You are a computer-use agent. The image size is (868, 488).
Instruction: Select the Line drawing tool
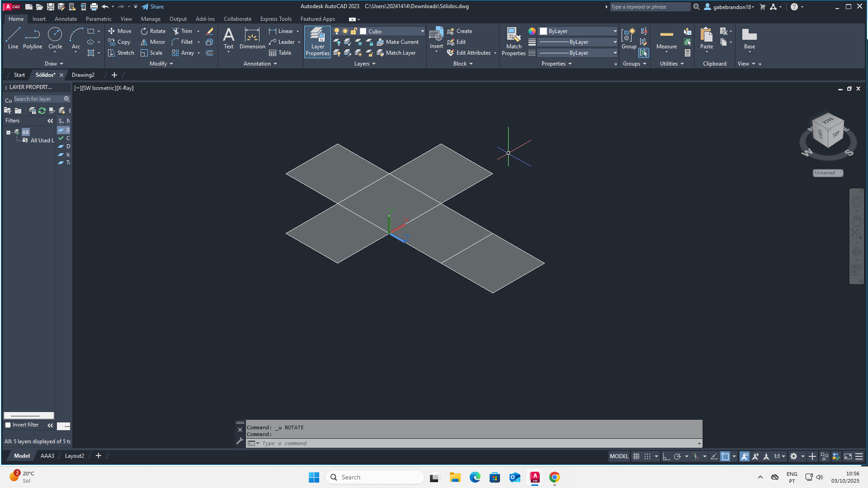tap(13, 39)
